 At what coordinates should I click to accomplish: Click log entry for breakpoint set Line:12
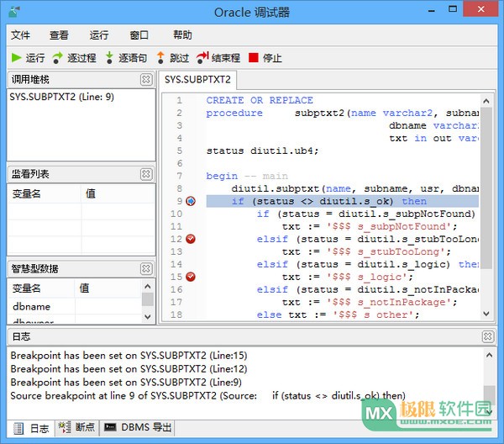tap(129, 369)
